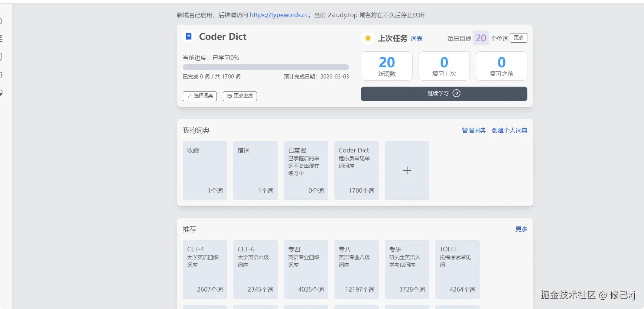Screen dimensions: 644x309
Task: Click the 当前进度：已学习0% text
Action: coord(211,58)
